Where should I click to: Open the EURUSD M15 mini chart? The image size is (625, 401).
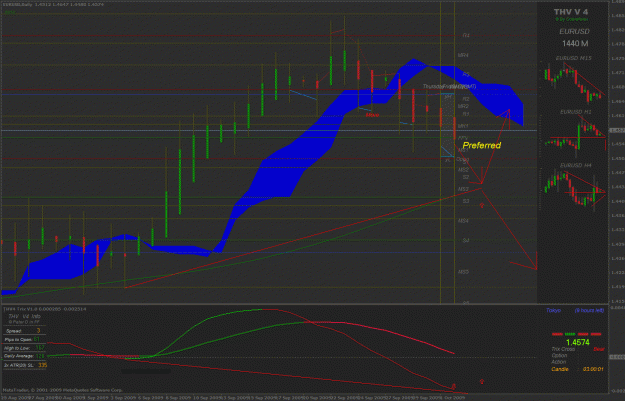coord(574,82)
